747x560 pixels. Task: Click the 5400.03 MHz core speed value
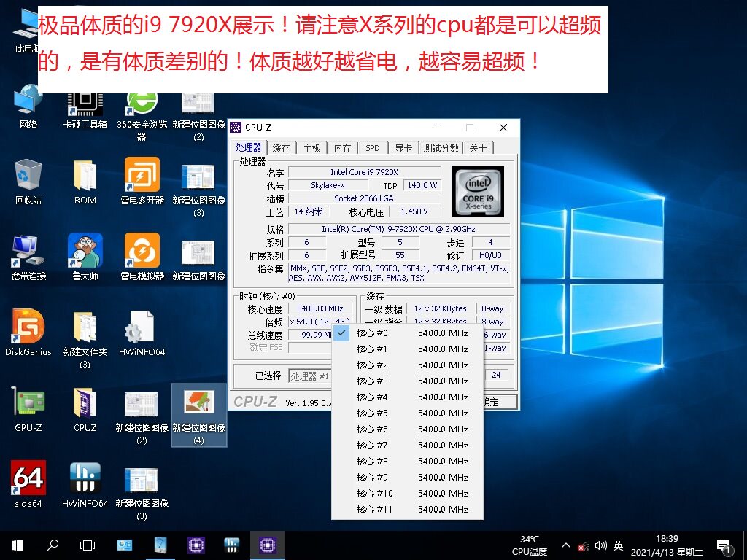tap(320, 308)
